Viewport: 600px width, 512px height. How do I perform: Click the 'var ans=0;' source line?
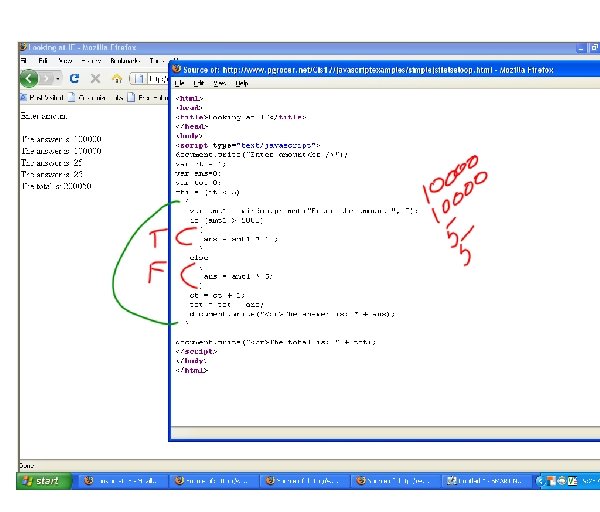198,173
